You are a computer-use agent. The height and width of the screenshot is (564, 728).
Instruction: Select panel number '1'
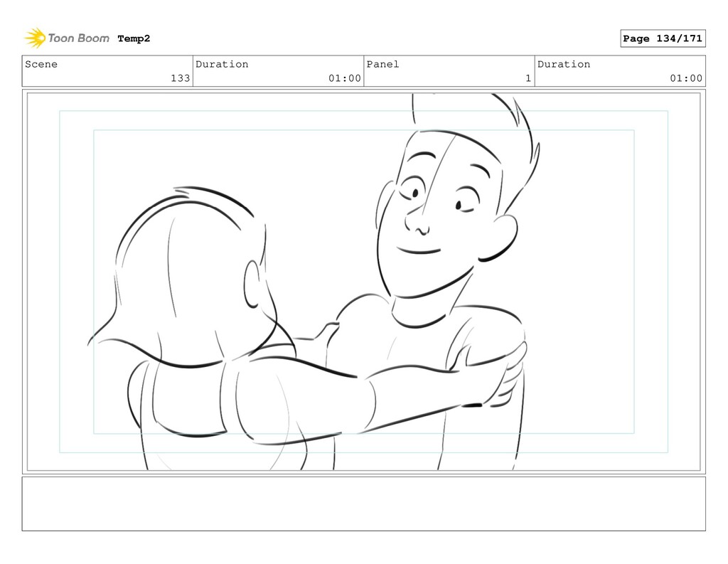(528, 78)
